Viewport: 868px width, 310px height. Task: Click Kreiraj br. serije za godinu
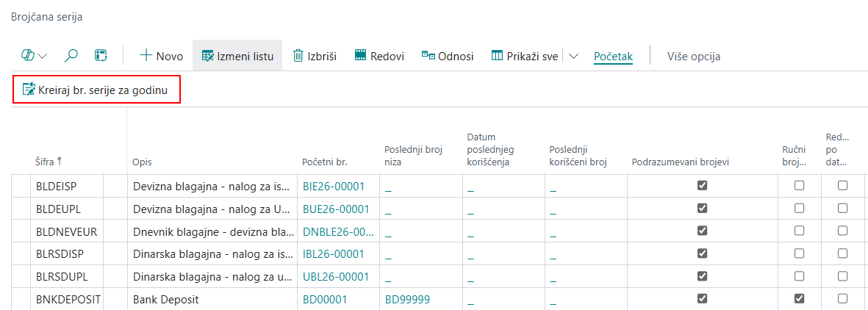95,89
